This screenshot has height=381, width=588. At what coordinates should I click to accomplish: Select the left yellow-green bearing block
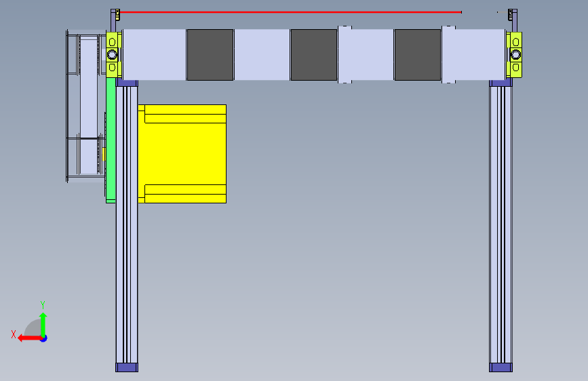coord(113,55)
